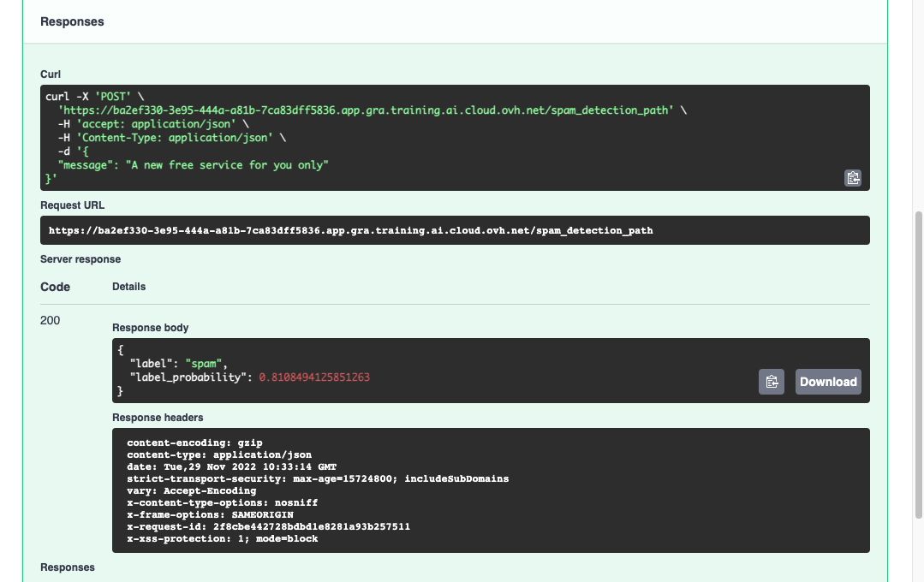Click the strict-transport-security header line
Viewport: 924px width, 582px height.
coord(318,478)
